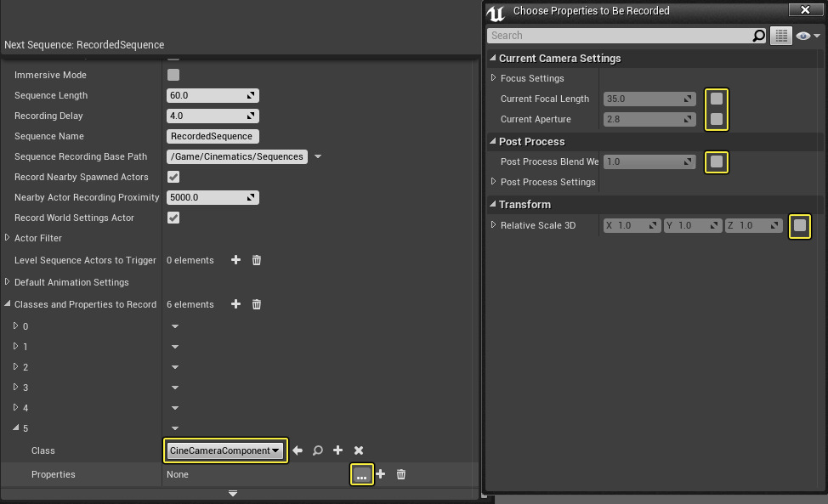Delete the Properties array with trash icon
Screen dimensions: 828x504
401,474
